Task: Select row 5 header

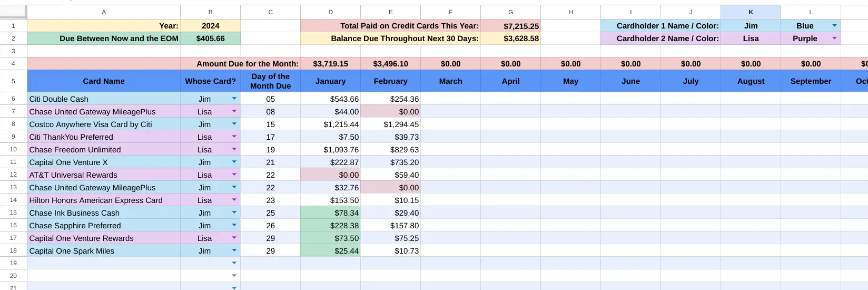Action: click(x=13, y=81)
